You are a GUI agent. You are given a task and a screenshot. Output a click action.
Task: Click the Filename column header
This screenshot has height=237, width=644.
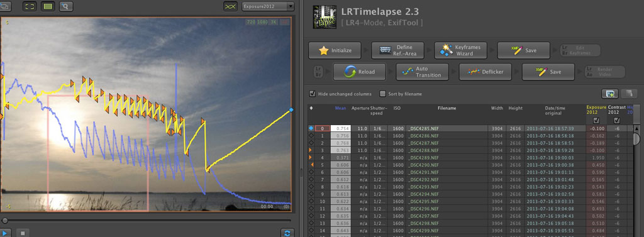[x=447, y=108]
